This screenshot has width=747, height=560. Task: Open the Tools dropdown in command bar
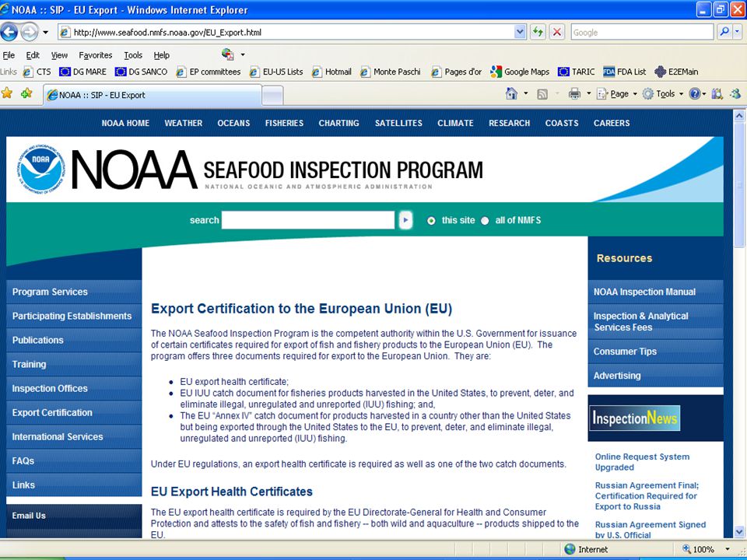[663, 94]
